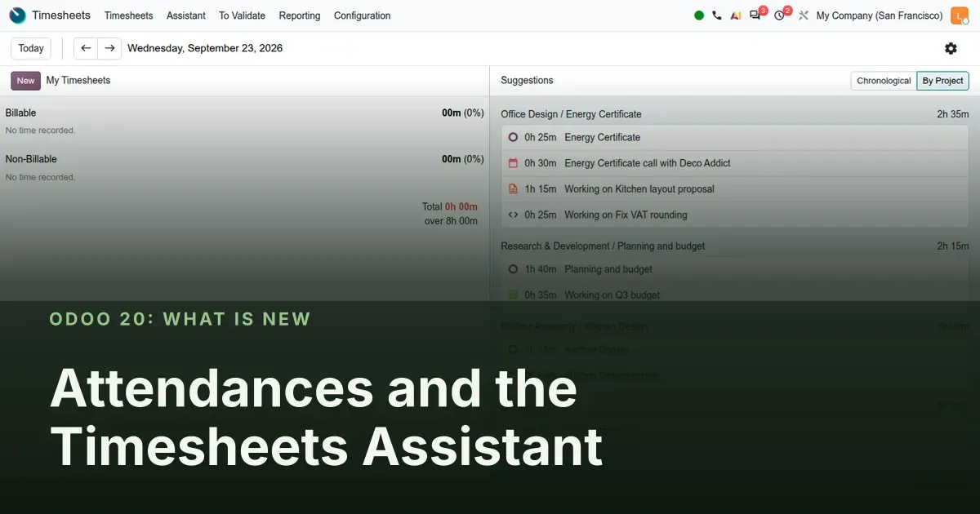This screenshot has width=980, height=514.
Task: Click spreadsheet icon on Q3 budget row
Action: click(513, 295)
